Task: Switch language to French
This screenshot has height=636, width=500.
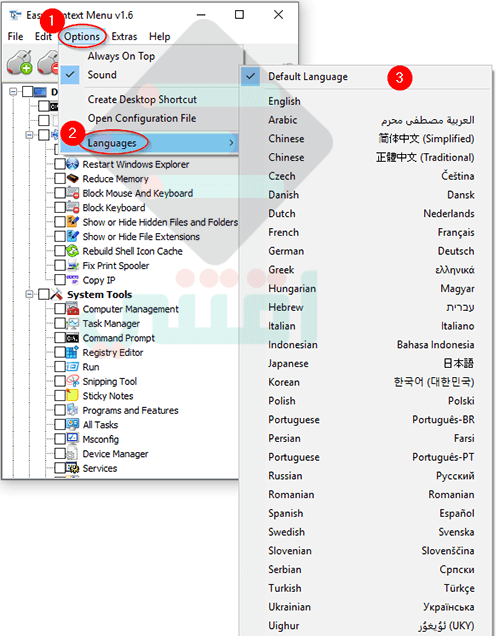Action: [x=366, y=232]
